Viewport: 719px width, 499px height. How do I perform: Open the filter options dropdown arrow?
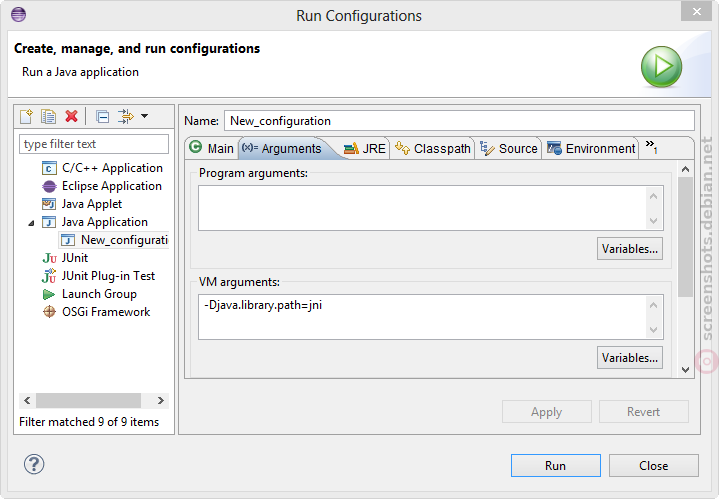pos(144,116)
